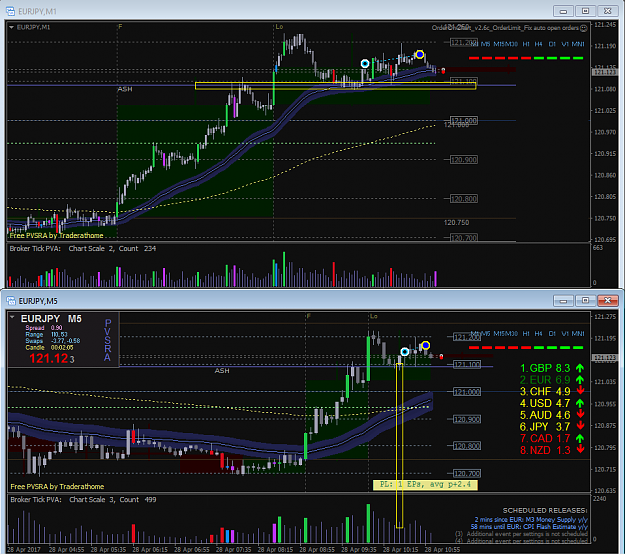Click the 'Spread 0.90' value in info panel

tap(44, 328)
